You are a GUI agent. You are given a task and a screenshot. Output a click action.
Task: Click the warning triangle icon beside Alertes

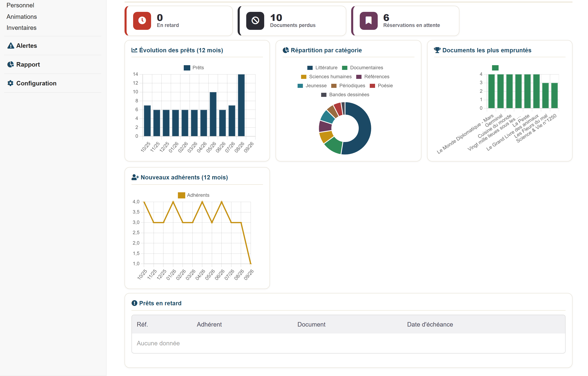[11, 46]
